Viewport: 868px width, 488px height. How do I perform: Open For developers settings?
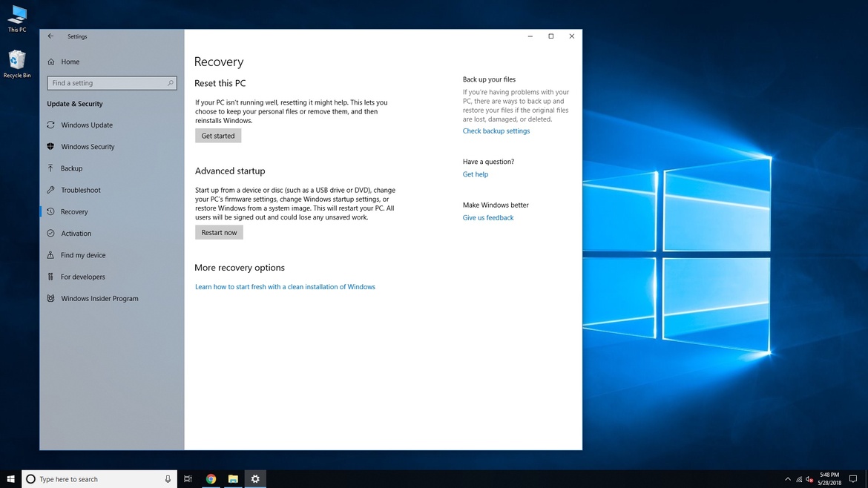pyautogui.click(x=82, y=277)
